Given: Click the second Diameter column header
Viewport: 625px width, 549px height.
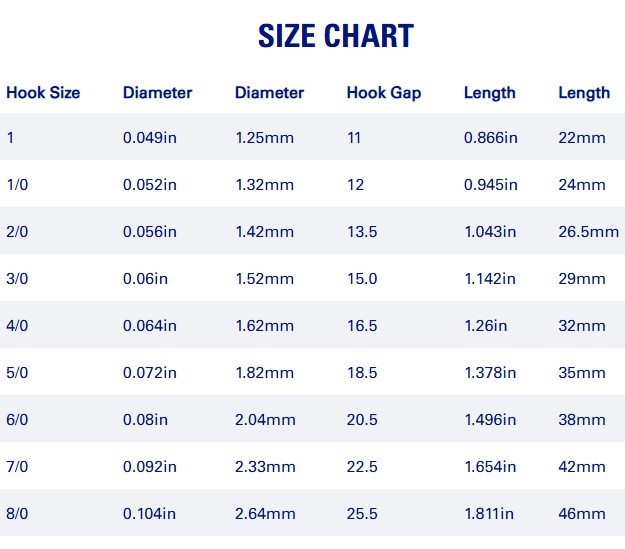Looking at the screenshot, I should point(269,92).
